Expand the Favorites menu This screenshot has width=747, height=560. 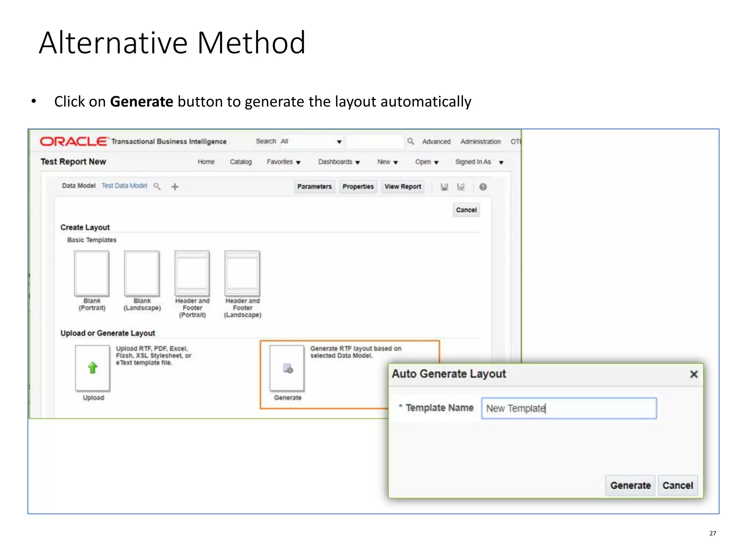pyautogui.click(x=283, y=162)
